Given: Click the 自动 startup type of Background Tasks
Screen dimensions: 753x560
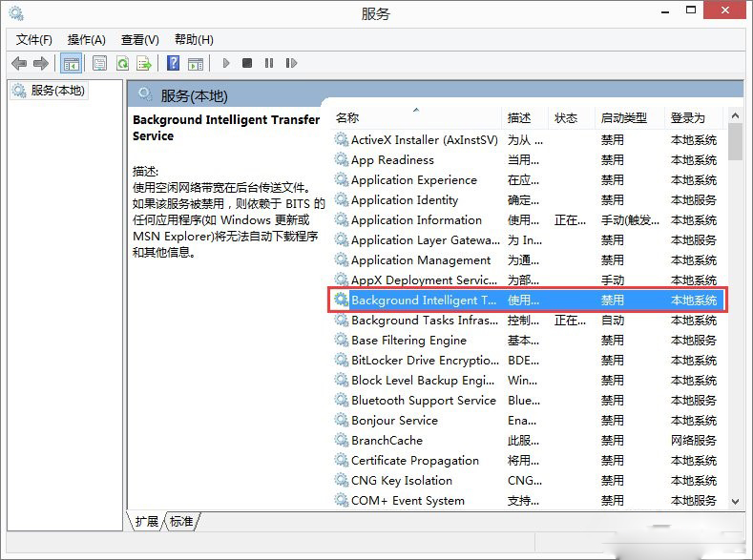Looking at the screenshot, I should coord(613,321).
